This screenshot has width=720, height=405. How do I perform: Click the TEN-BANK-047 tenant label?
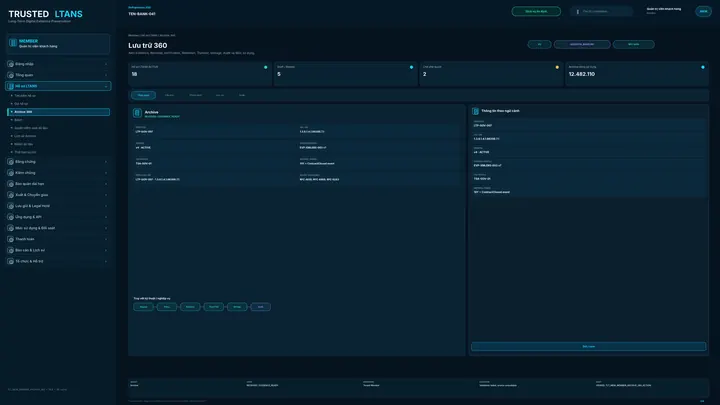point(142,14)
